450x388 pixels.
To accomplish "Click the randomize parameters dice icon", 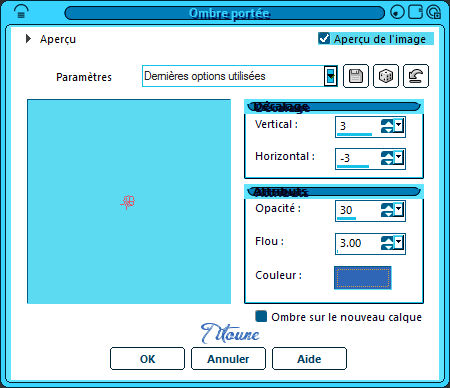I will (x=386, y=76).
